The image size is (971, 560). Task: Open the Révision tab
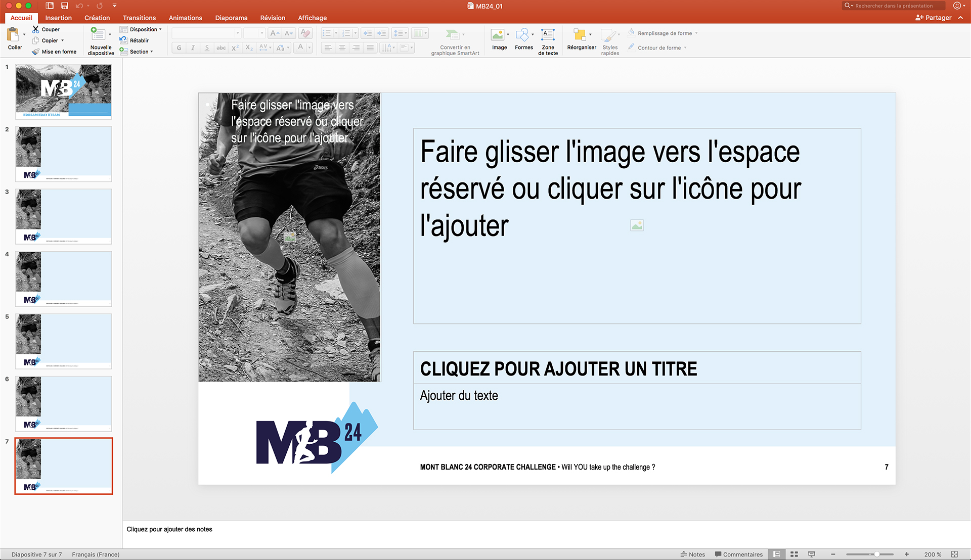pos(273,18)
